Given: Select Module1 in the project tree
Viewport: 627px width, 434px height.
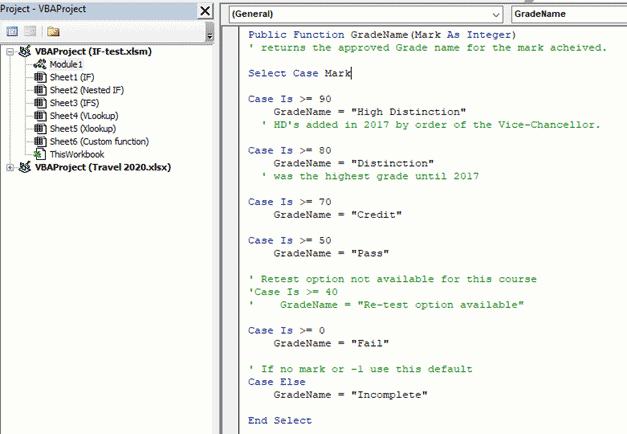Looking at the screenshot, I should [65, 64].
